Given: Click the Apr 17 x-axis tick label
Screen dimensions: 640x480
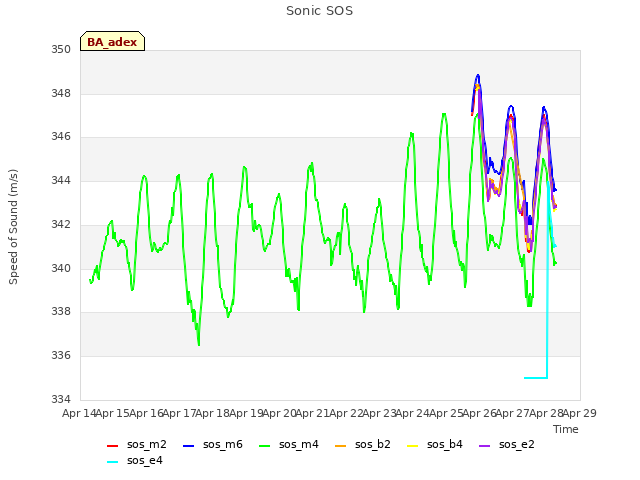Looking at the screenshot, I should pos(180,413).
